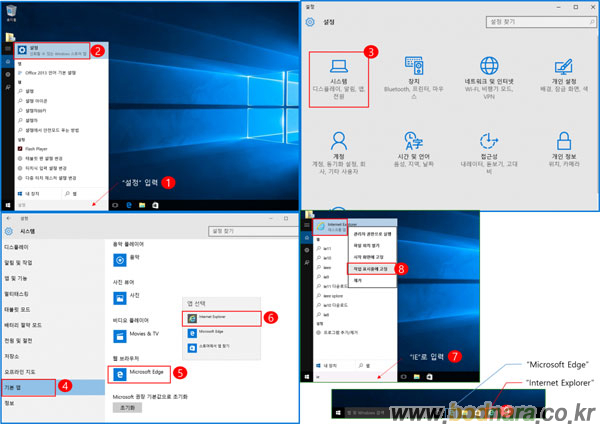Click 파일 위치 열기 in the context menu

click(x=372, y=245)
